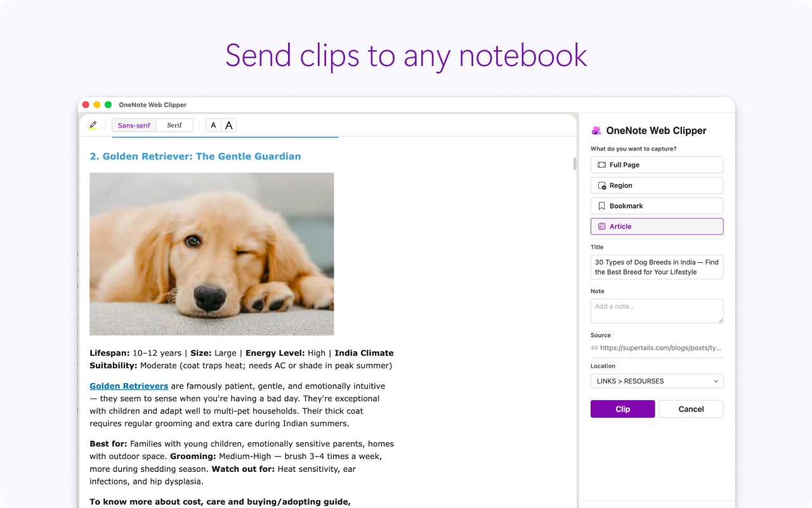Click the 'Best for:' paragraph text

point(242,463)
